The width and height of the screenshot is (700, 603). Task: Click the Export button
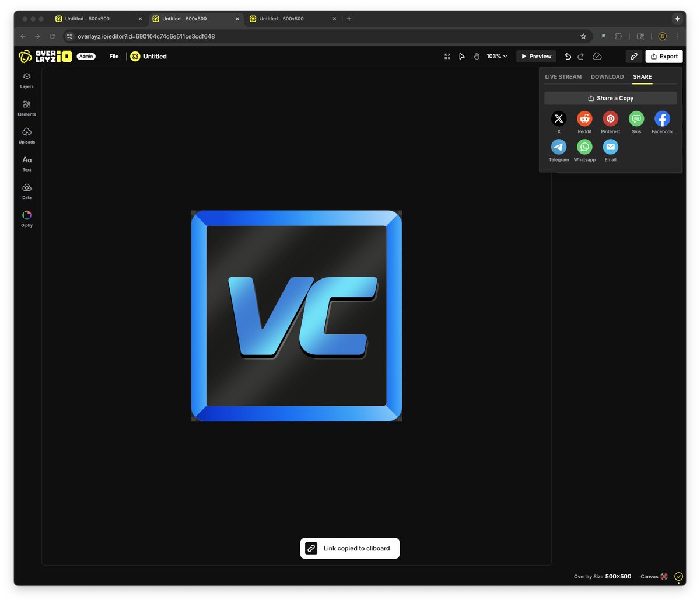point(664,57)
